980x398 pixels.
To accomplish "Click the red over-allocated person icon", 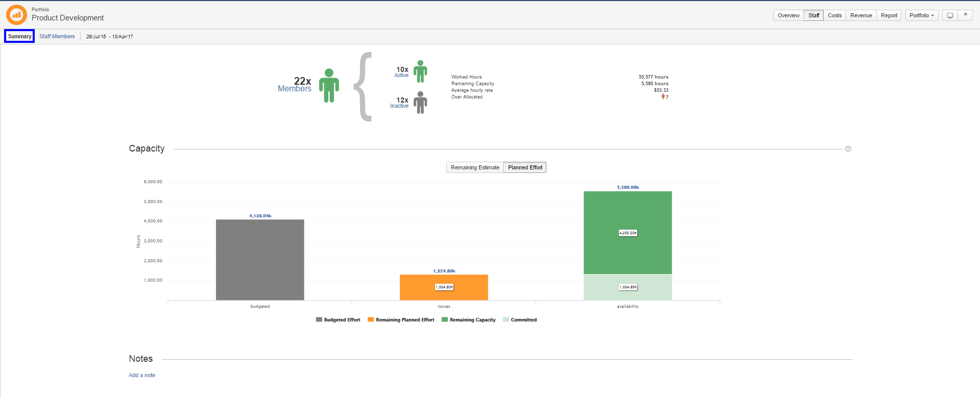I will click(x=663, y=96).
